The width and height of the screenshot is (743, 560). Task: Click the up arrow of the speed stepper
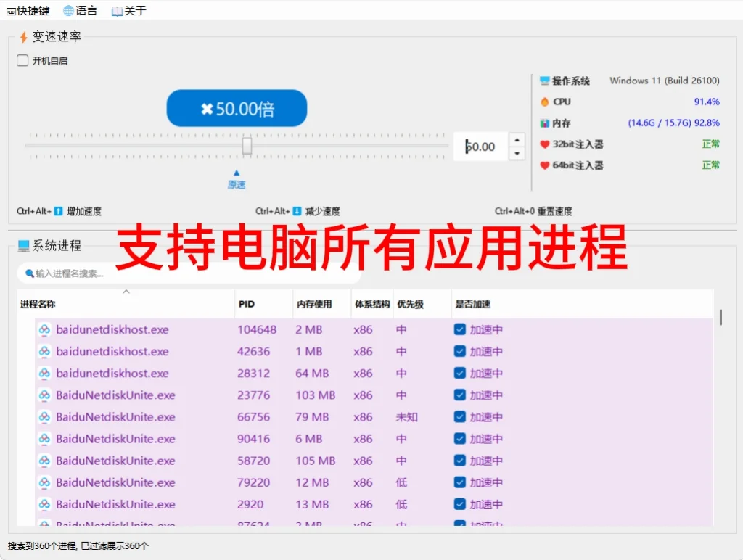click(515, 139)
